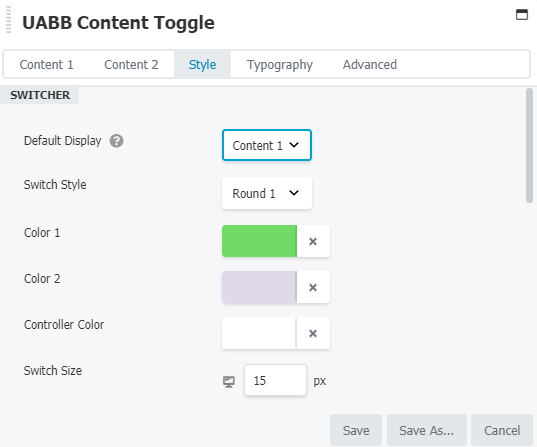Click the Default Display help question mark icon

(116, 141)
